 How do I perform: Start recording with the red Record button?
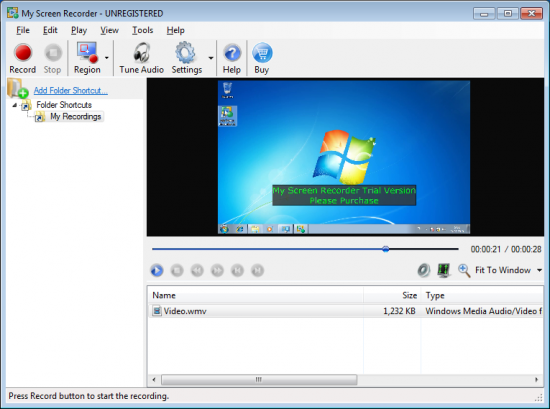(x=22, y=58)
